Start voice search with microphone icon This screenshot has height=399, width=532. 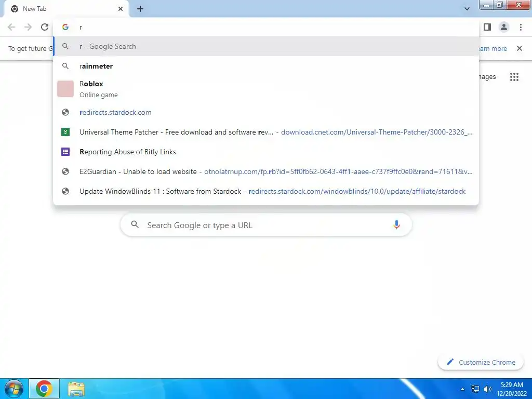tap(396, 224)
